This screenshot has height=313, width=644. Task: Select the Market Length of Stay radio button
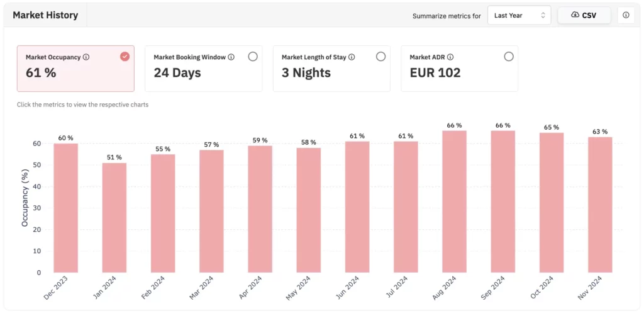tap(380, 57)
